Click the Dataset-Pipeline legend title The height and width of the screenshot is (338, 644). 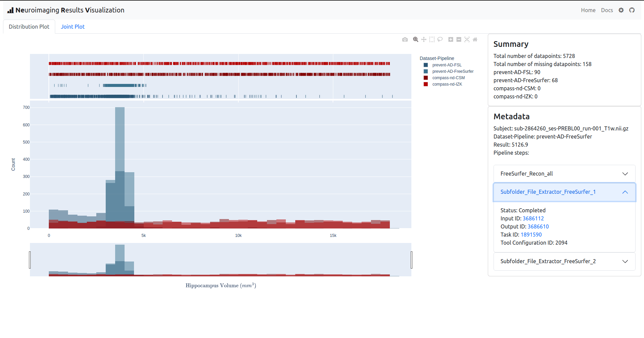tap(437, 58)
